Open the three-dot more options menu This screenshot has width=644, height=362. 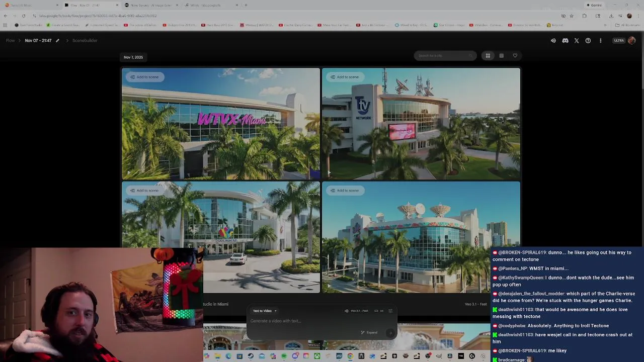point(600,40)
